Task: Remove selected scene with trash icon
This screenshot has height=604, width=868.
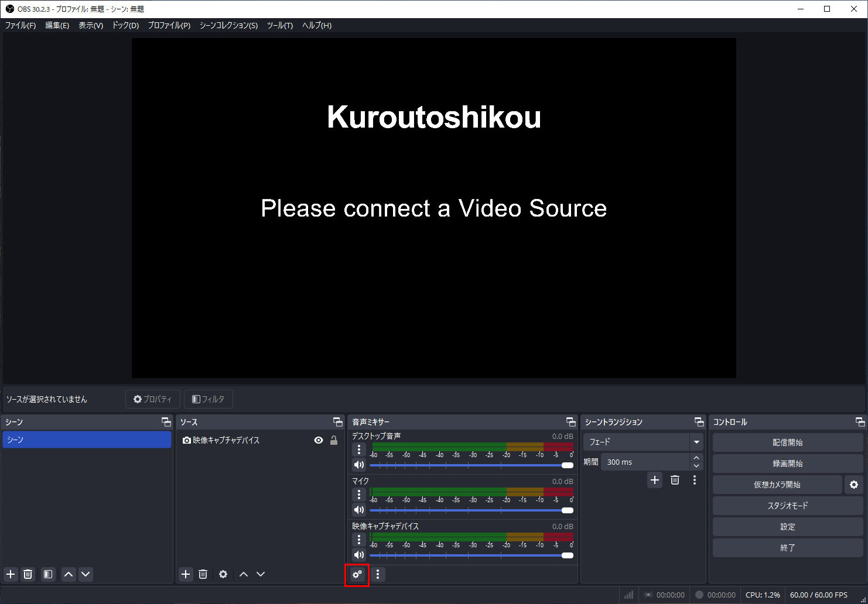Action: (x=28, y=574)
